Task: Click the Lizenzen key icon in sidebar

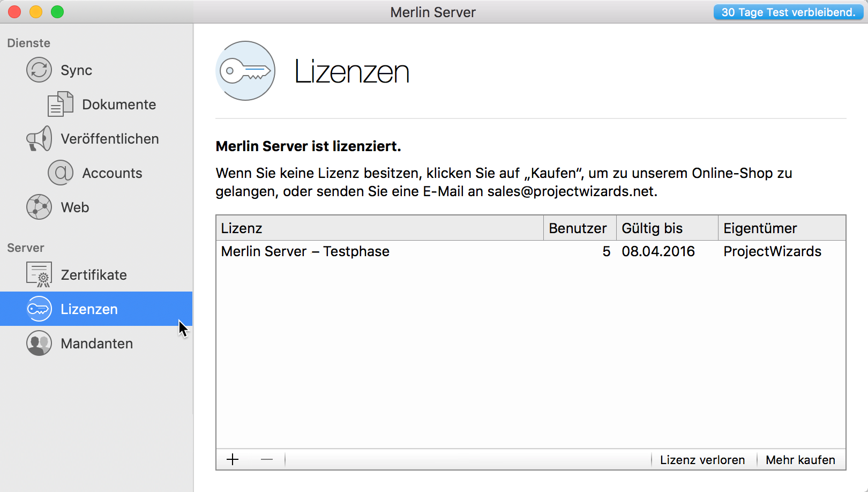Action: 39,309
